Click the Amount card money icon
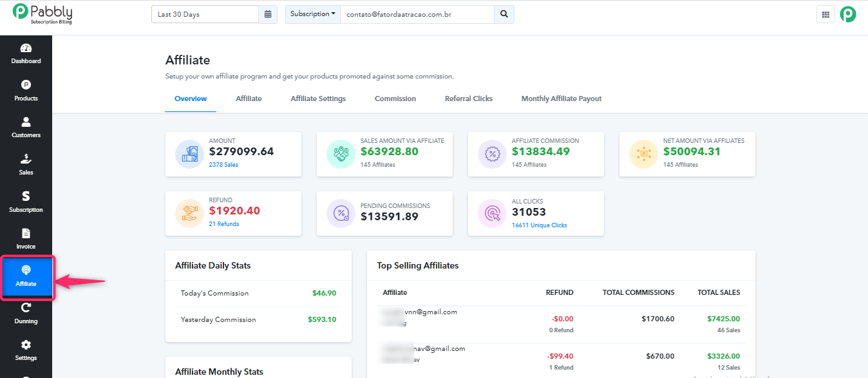Image resolution: width=868 pixels, height=378 pixels. 190,154
